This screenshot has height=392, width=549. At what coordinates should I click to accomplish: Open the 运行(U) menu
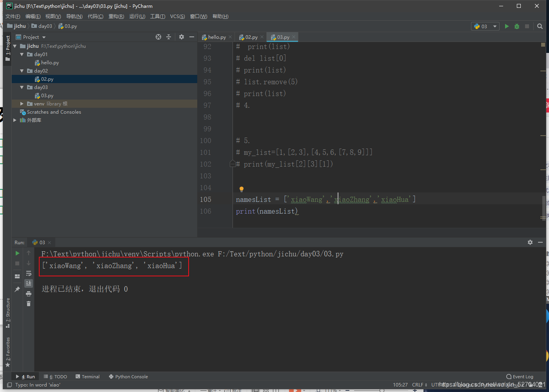tap(137, 16)
